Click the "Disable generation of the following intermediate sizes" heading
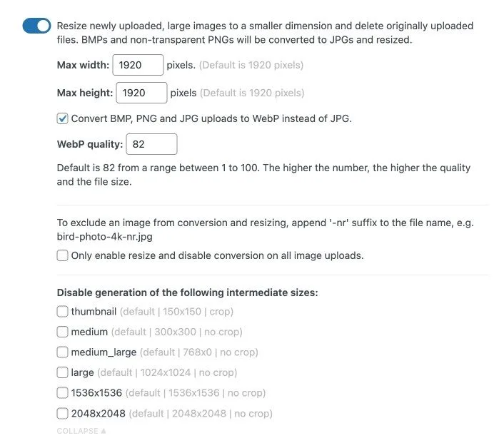 [187, 292]
